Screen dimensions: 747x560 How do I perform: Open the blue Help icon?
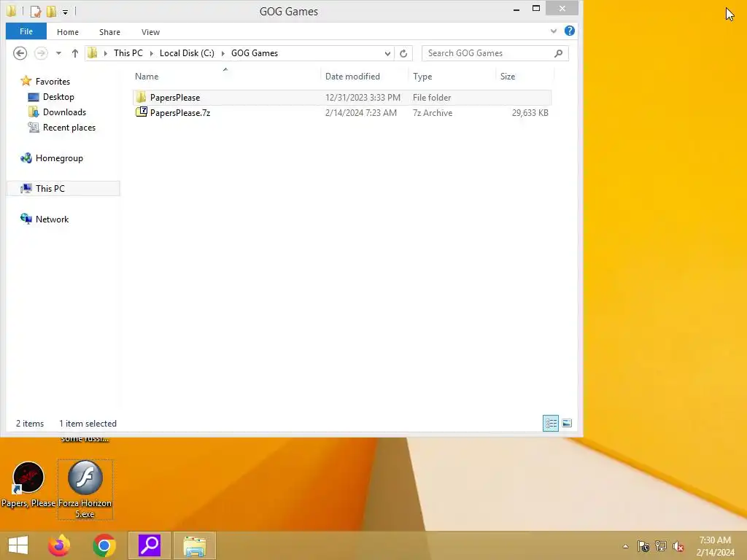569,31
